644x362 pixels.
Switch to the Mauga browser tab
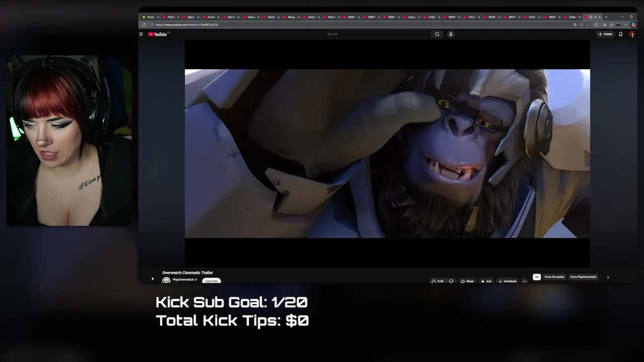tap(291, 17)
